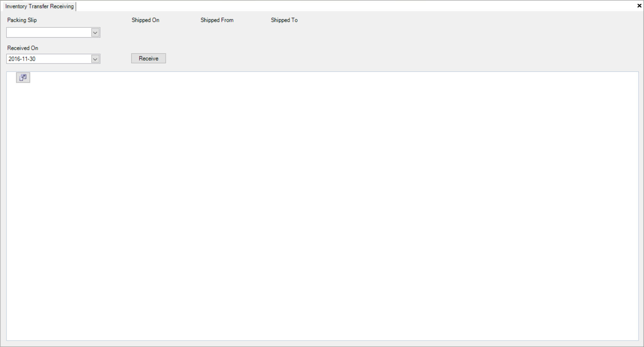Click the Receive button
The width and height of the screenshot is (644, 347).
(x=149, y=58)
